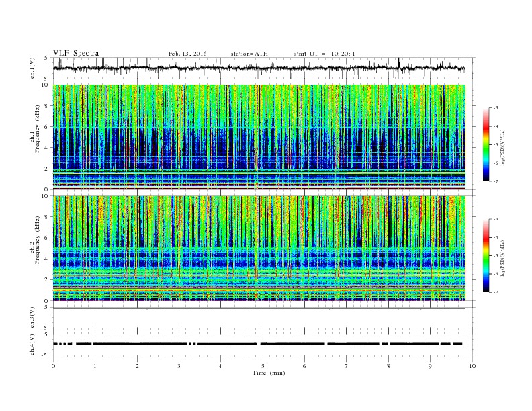532x411 pixels.
Task: Click the ch.3 flat line trace
Action: tap(259, 309)
